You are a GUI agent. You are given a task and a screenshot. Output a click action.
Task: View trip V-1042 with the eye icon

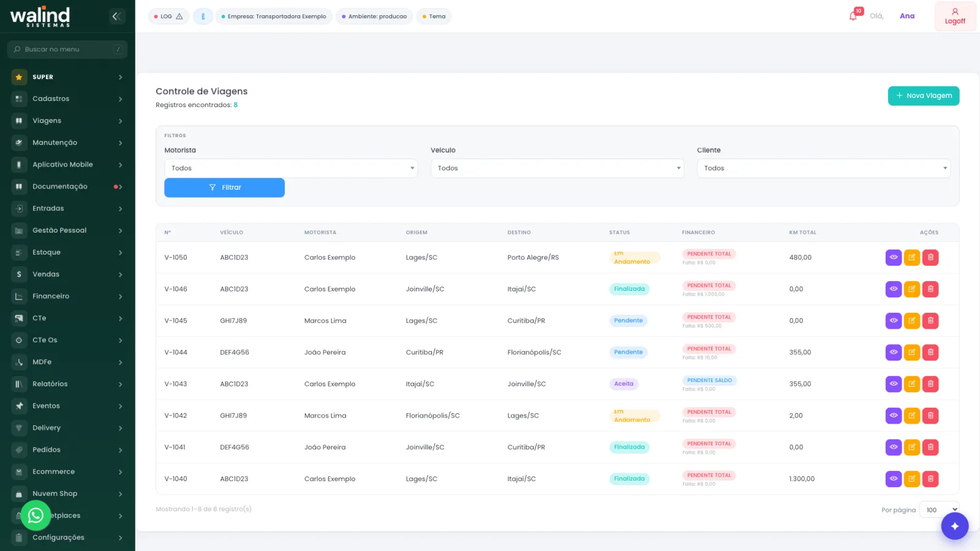(894, 416)
